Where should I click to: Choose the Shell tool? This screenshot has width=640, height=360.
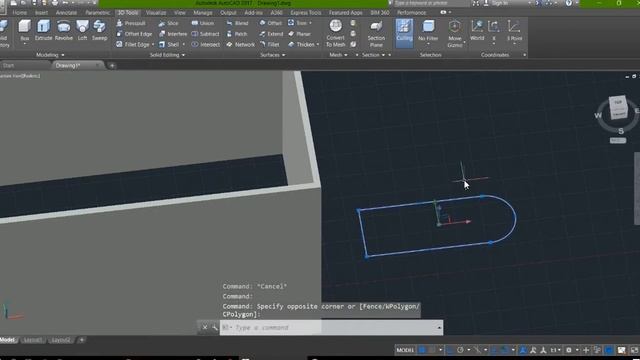[x=169, y=44]
